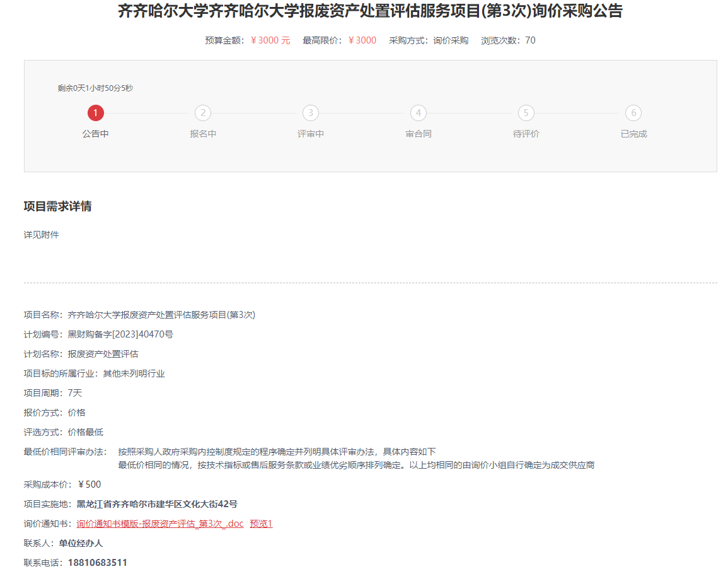Click the 询价采购 purchase method text

(451, 40)
